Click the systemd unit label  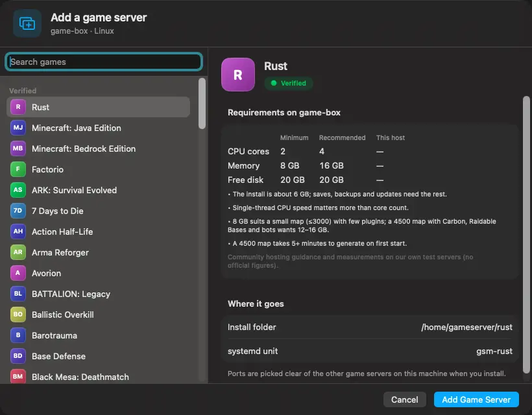click(252, 351)
